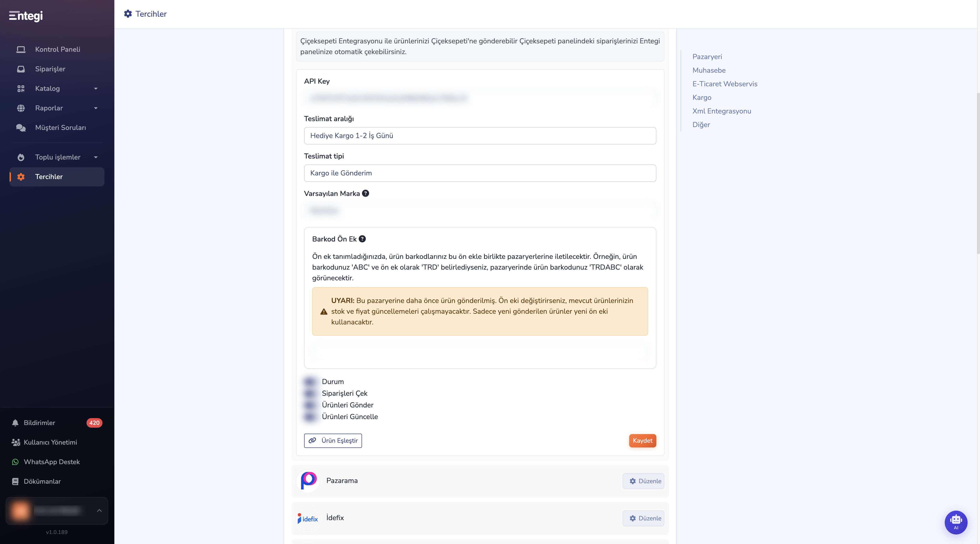Click the Kontrol Paneli laptop icon
Image resolution: width=980 pixels, height=544 pixels.
(21, 49)
